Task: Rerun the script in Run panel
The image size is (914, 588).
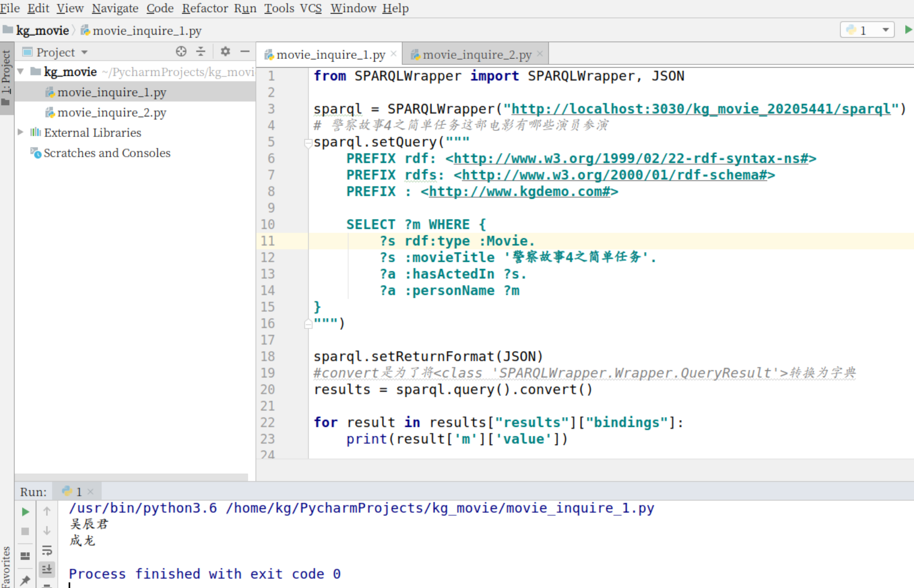Action: [x=25, y=512]
